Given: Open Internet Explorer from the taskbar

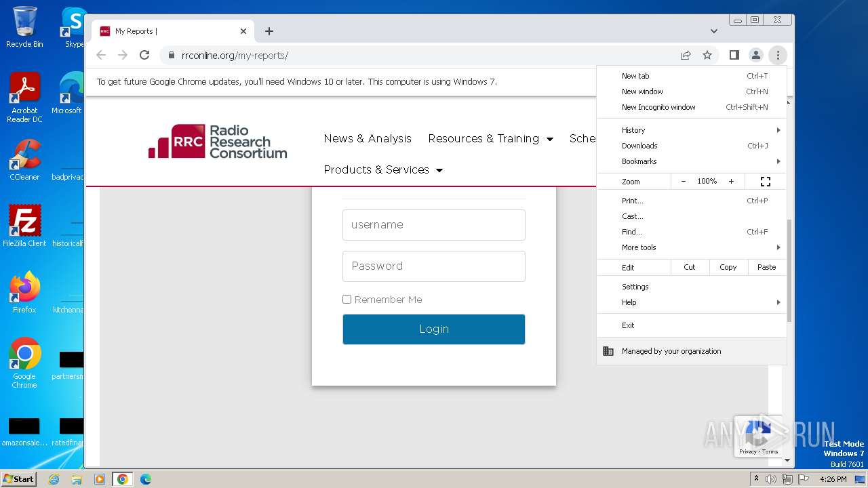Looking at the screenshot, I should coord(54,479).
